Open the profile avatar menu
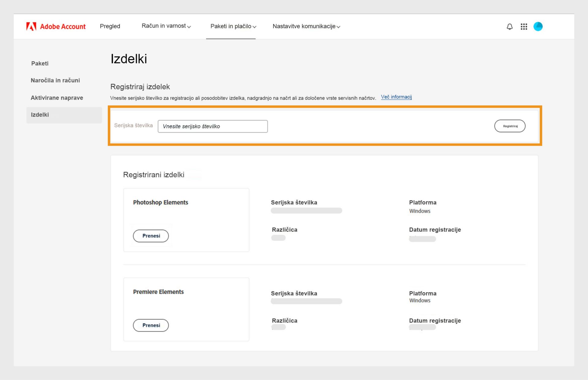This screenshot has height=380, width=588. coord(538,26)
